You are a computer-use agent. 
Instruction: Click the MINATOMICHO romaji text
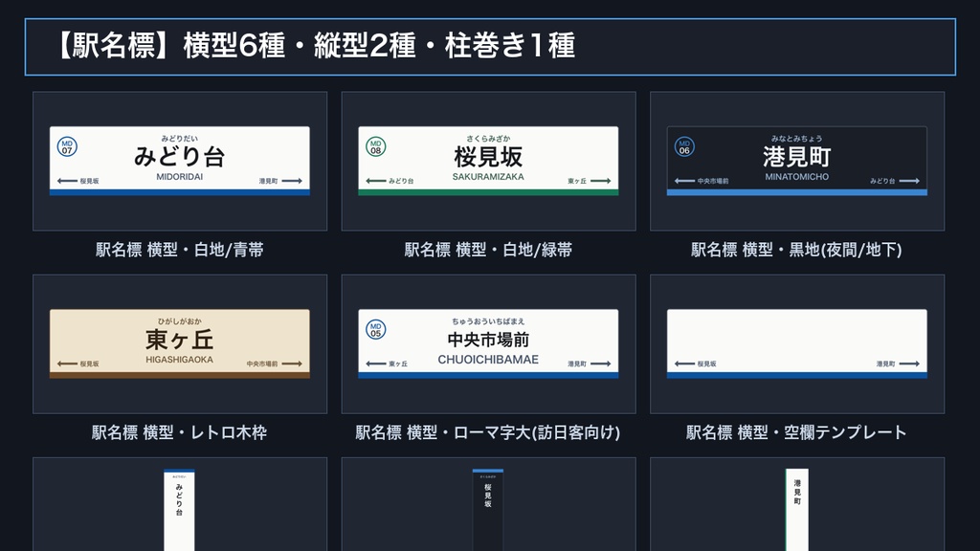pos(797,177)
